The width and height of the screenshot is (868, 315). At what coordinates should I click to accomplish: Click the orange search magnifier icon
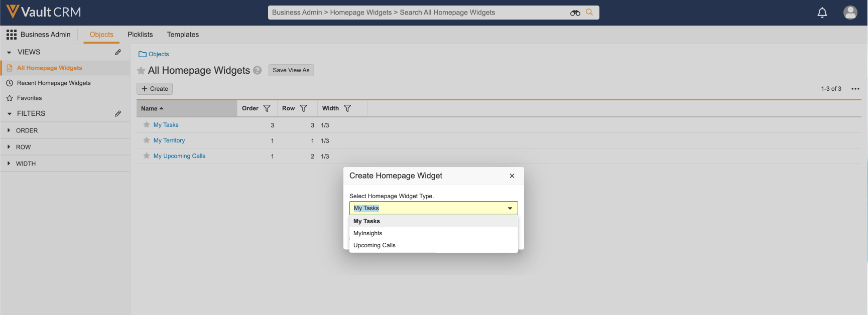coord(589,13)
